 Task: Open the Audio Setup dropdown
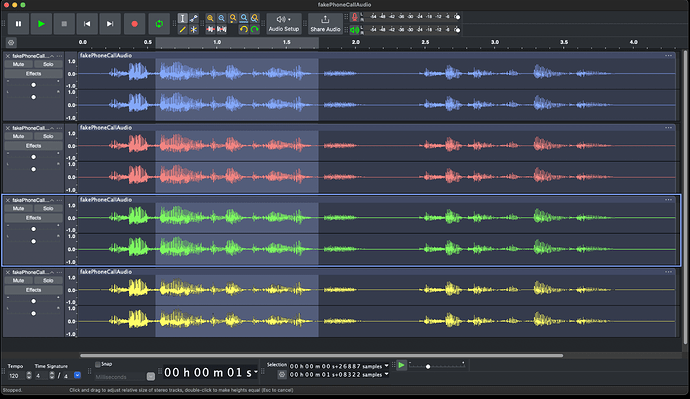click(x=284, y=24)
